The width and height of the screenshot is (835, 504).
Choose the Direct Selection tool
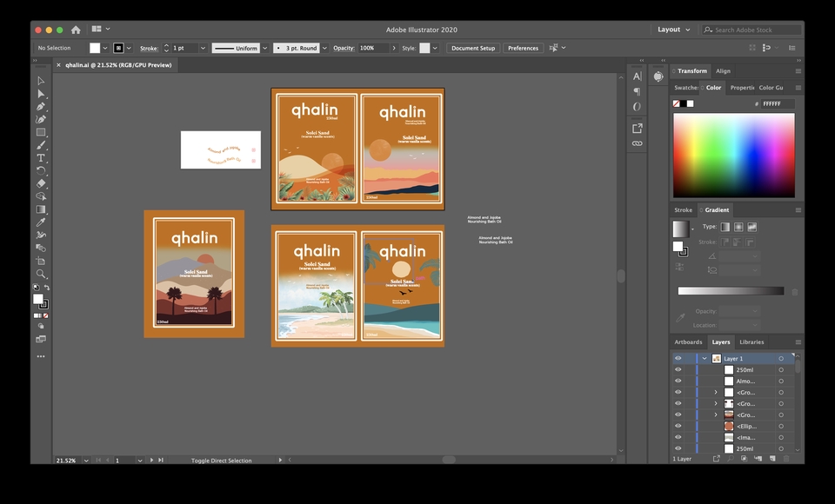pyautogui.click(x=41, y=94)
